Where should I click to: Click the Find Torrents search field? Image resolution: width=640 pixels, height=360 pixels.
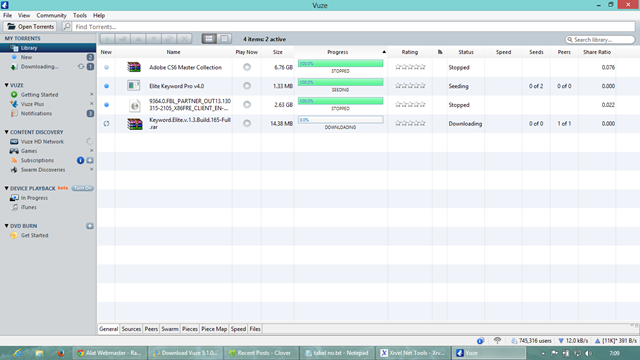[354, 27]
